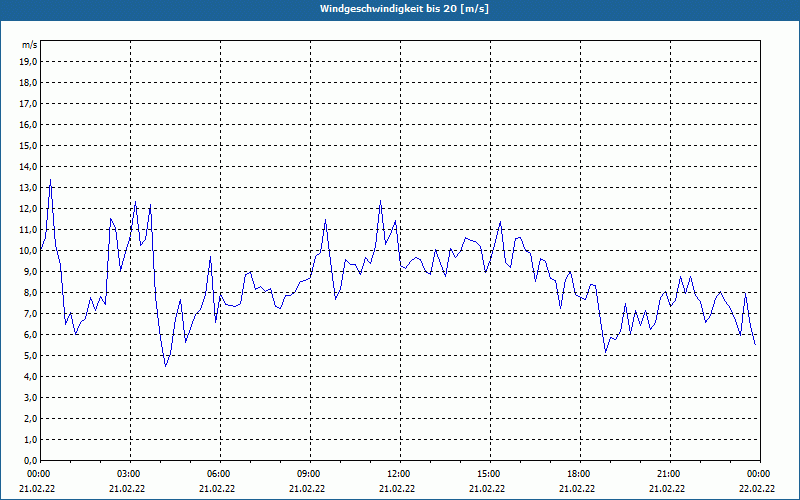Screen dimensions: 800x500
Task: Pick the 18:00 time label
Action: pyautogui.click(x=580, y=474)
